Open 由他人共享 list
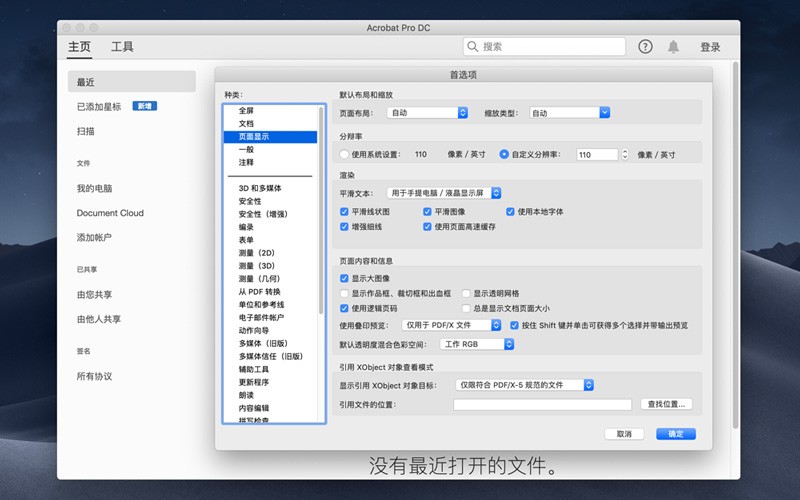The image size is (800, 500). point(99,319)
